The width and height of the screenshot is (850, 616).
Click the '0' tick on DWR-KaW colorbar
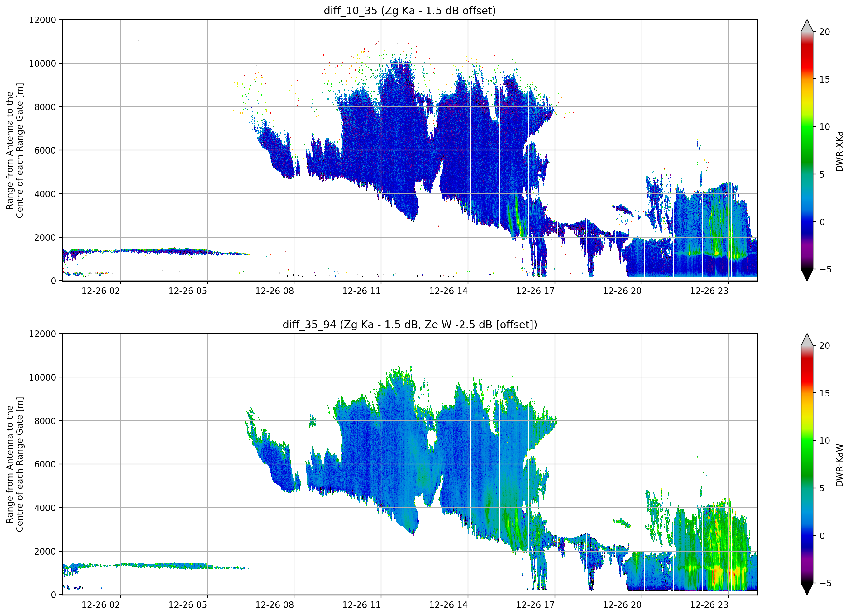pyautogui.click(x=822, y=536)
